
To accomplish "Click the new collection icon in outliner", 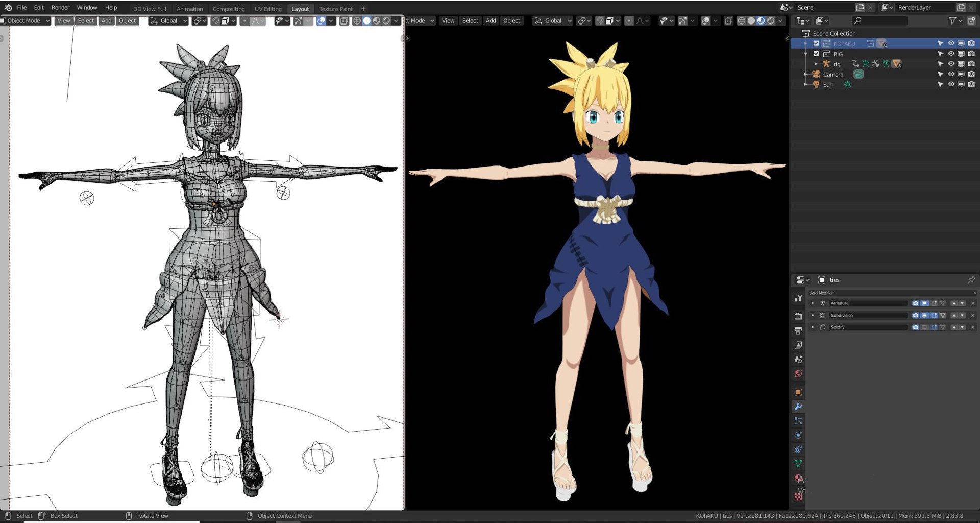I will click(971, 20).
